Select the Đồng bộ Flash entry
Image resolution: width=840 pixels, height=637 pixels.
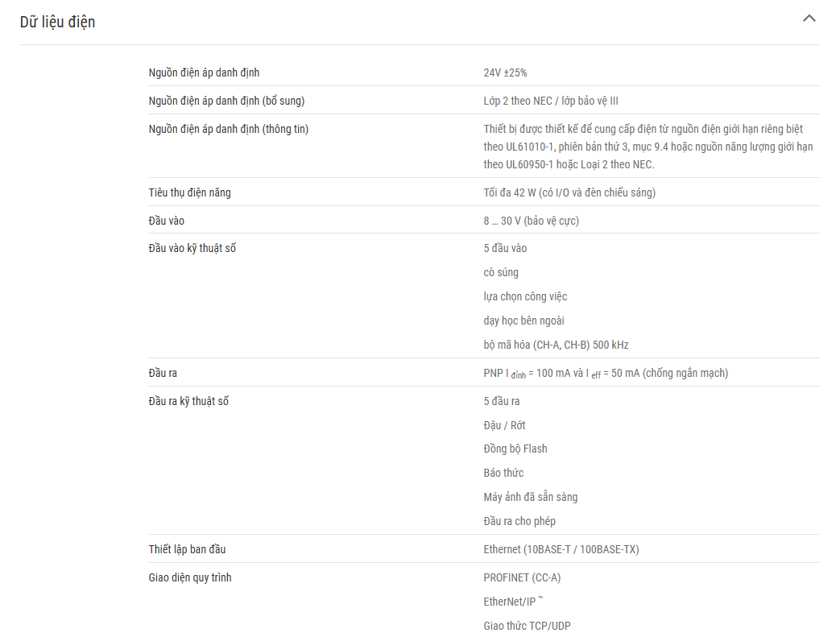(x=515, y=449)
